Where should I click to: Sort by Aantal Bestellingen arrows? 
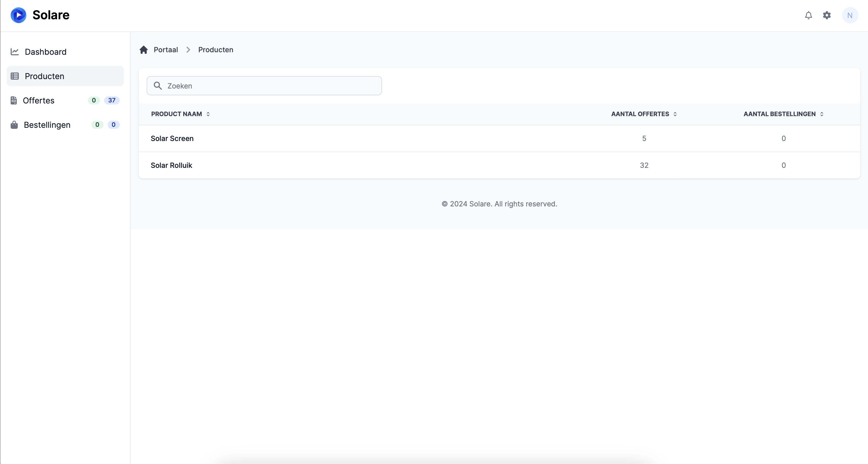(822, 114)
